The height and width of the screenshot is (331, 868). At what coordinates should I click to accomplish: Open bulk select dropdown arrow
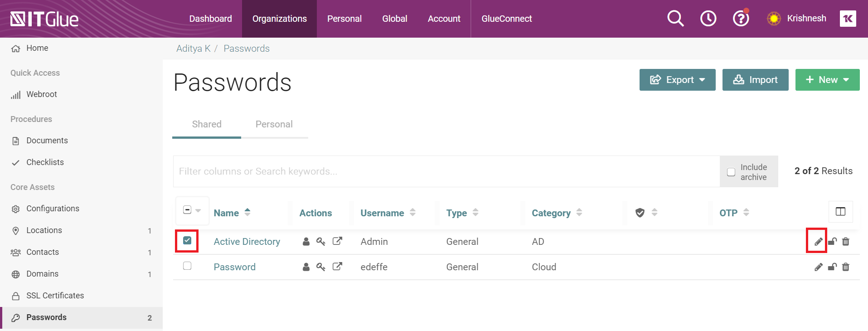point(198,210)
